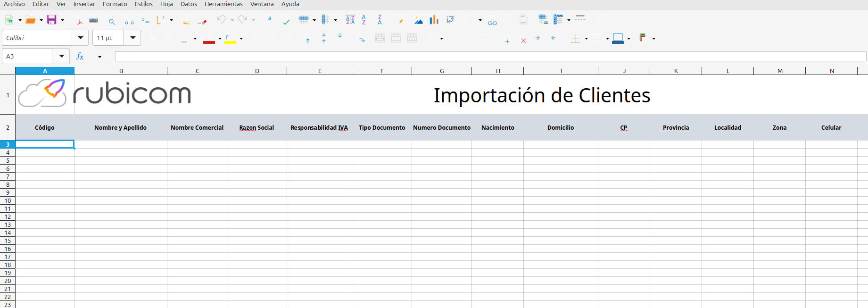Click the Responsabilidad IVA header cell
Viewport: 868px width, 308px height.
tap(319, 127)
